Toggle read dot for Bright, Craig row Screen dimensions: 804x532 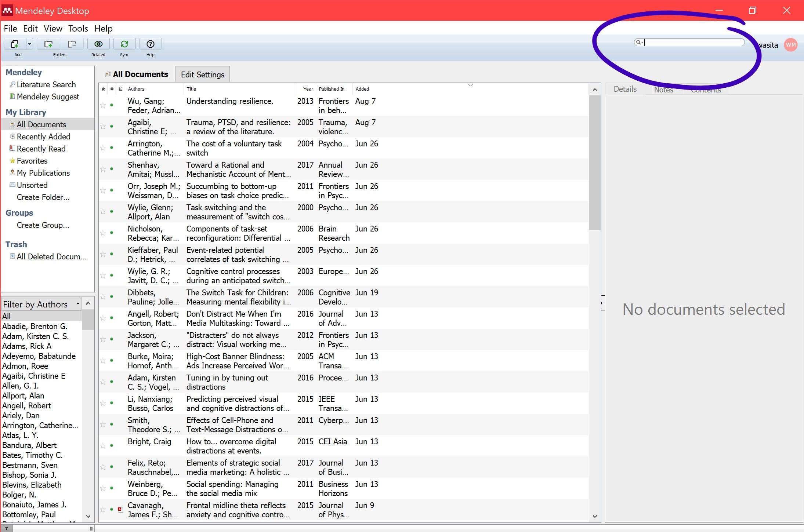pyautogui.click(x=112, y=446)
